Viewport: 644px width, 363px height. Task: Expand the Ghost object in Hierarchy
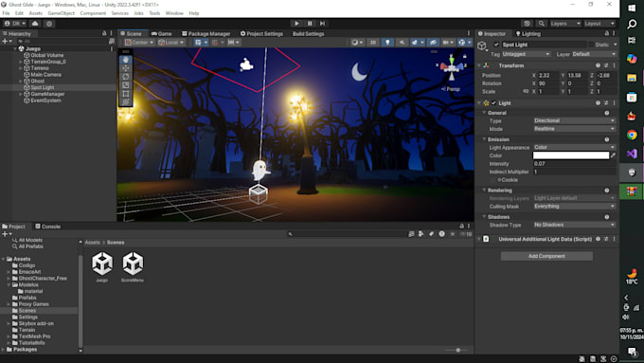coord(21,81)
